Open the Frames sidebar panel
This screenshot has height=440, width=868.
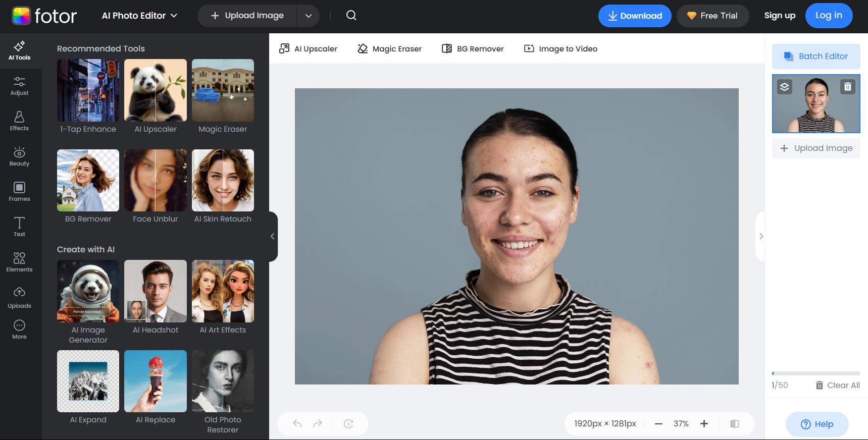pos(19,192)
